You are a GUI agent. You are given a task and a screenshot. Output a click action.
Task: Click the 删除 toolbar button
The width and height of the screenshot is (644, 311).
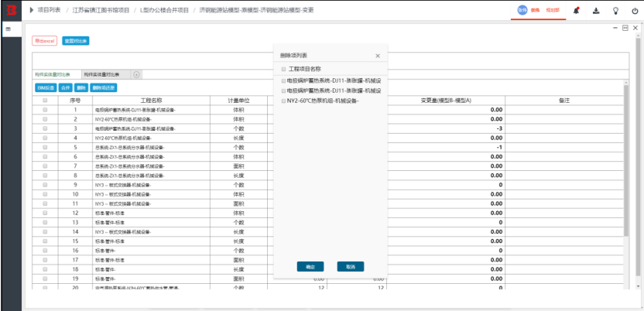(81, 87)
